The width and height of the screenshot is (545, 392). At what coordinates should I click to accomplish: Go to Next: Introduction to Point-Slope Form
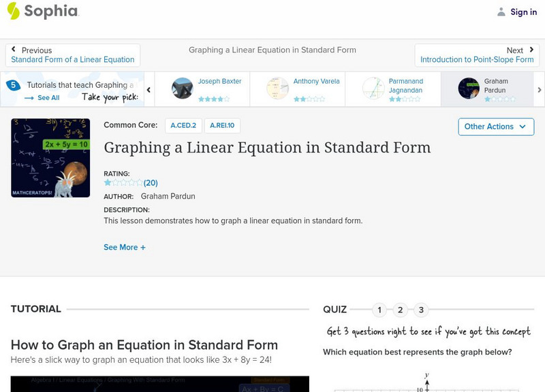477,55
